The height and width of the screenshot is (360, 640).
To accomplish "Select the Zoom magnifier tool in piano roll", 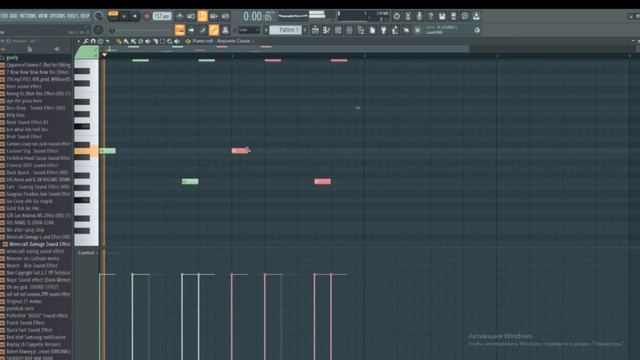I will point(169,41).
